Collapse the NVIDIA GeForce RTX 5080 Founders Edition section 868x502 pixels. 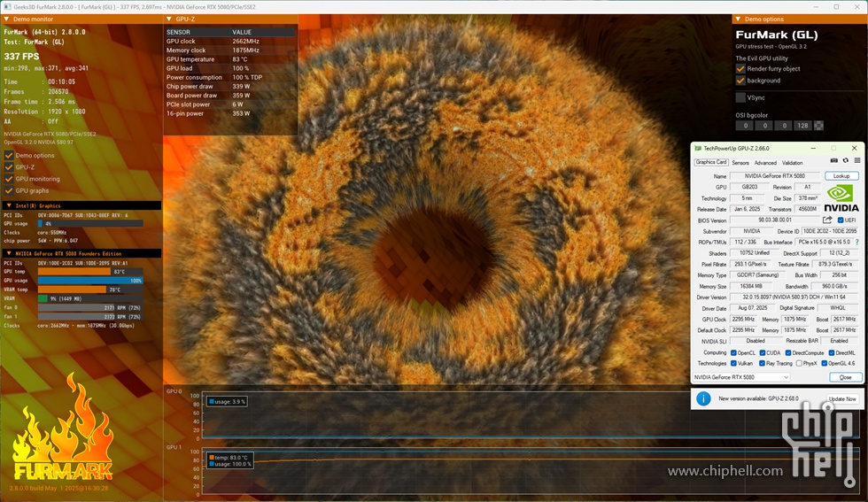pos(9,253)
